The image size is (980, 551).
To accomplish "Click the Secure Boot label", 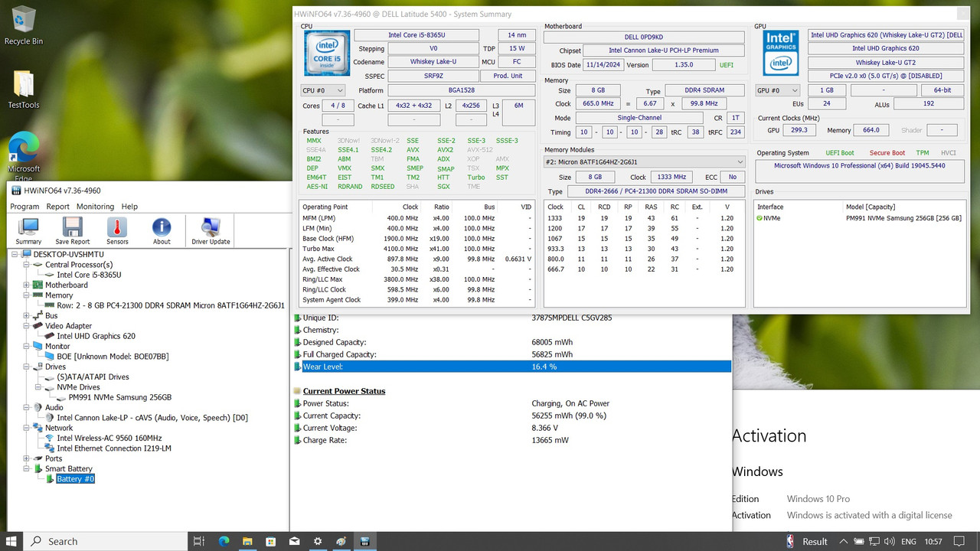I will tap(887, 153).
